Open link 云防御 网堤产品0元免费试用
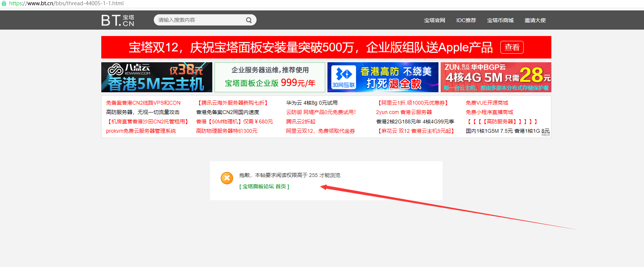Screen dimensions: 644x267 pos(321,112)
